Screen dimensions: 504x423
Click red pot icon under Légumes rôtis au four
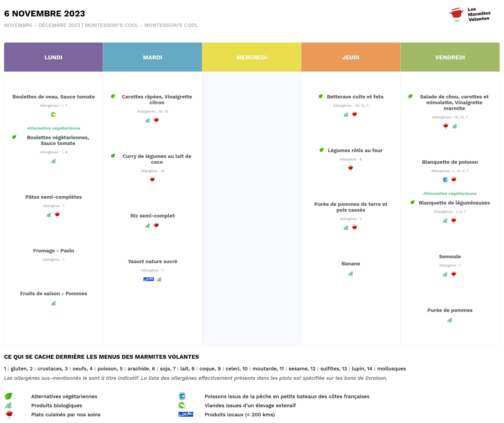(x=351, y=168)
